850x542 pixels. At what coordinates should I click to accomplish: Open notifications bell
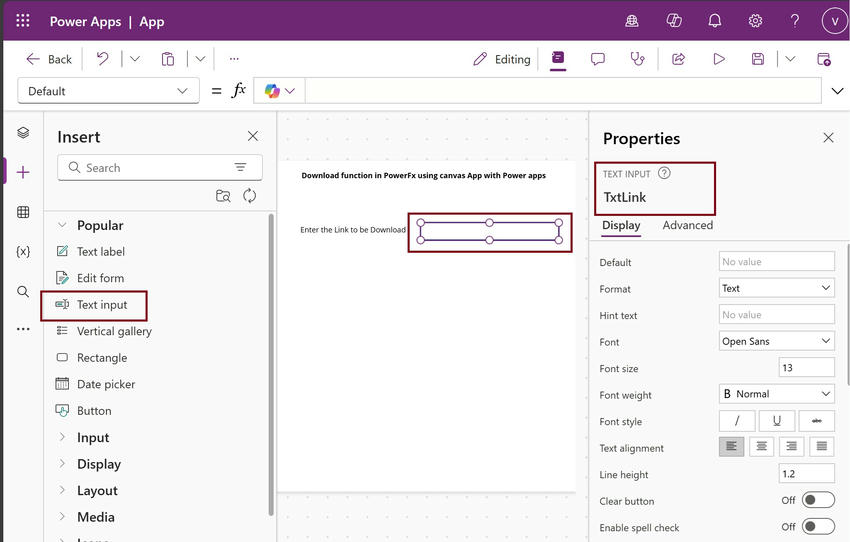point(715,21)
